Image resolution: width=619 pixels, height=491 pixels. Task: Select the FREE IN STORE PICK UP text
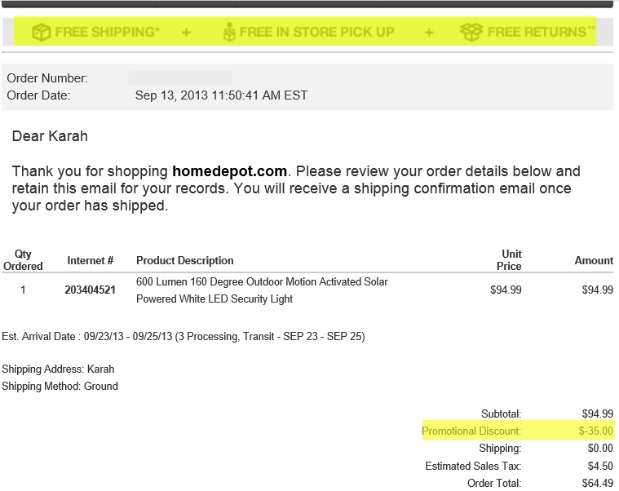click(x=318, y=33)
